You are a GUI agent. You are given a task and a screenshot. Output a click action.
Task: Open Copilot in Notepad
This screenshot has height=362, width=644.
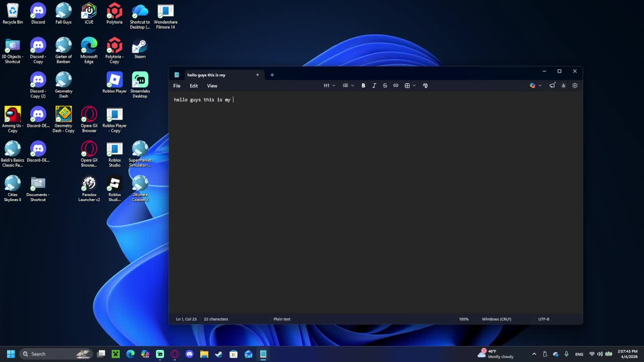(x=532, y=85)
